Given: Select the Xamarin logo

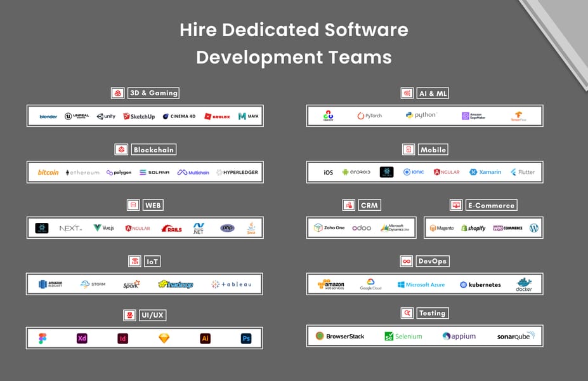Looking at the screenshot, I should click(485, 172).
